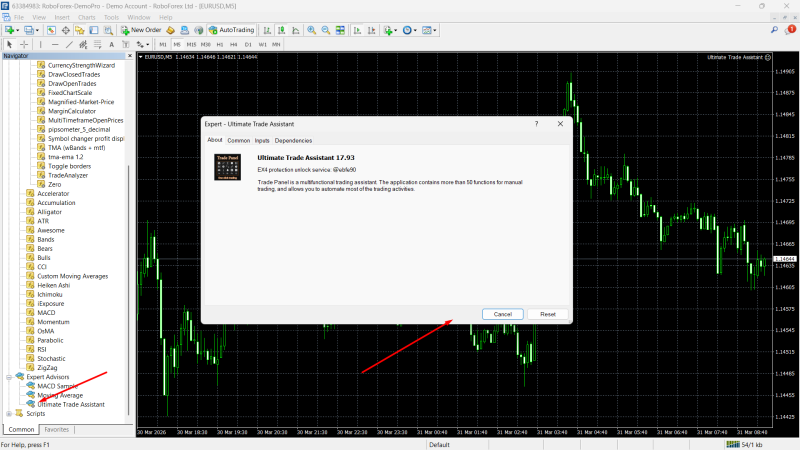Select MACD Sample expert advisor
Screen dimensions: 800x450
pos(57,386)
